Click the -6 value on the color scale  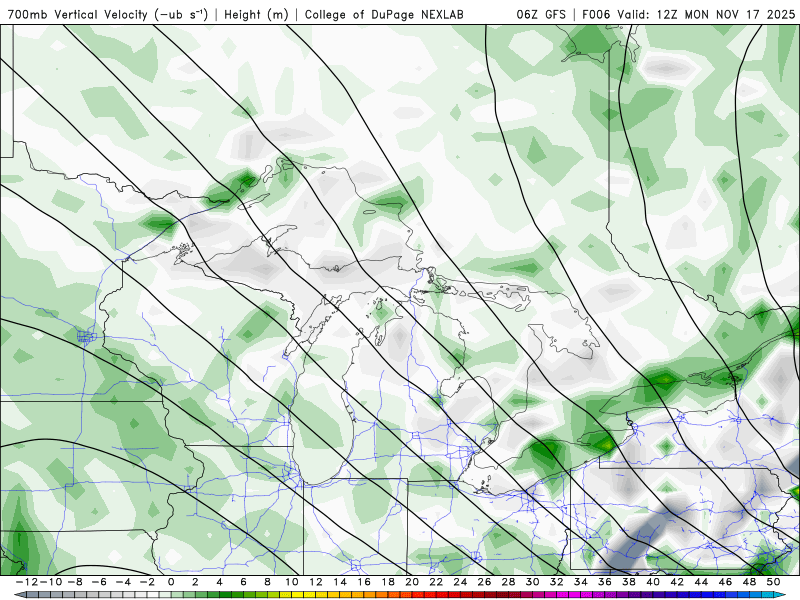(99, 582)
